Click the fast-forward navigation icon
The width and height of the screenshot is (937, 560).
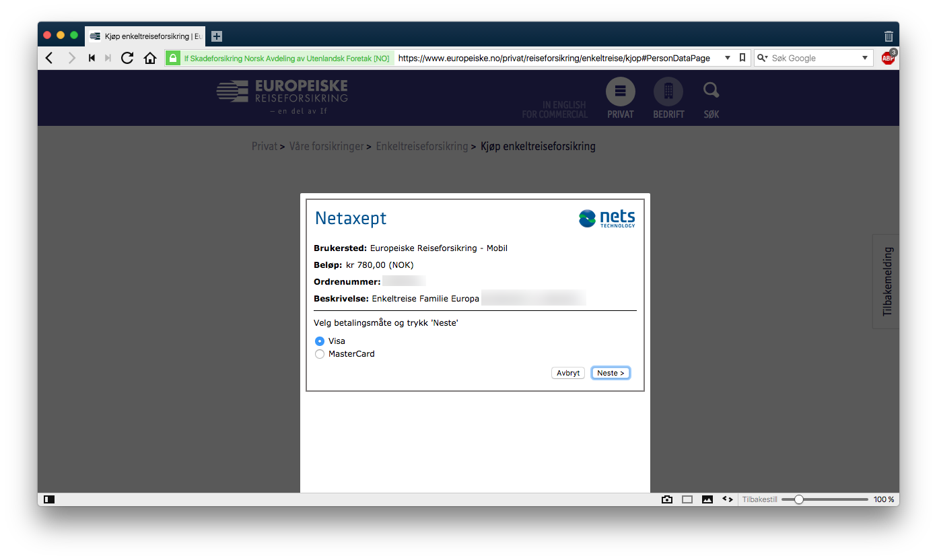click(108, 58)
